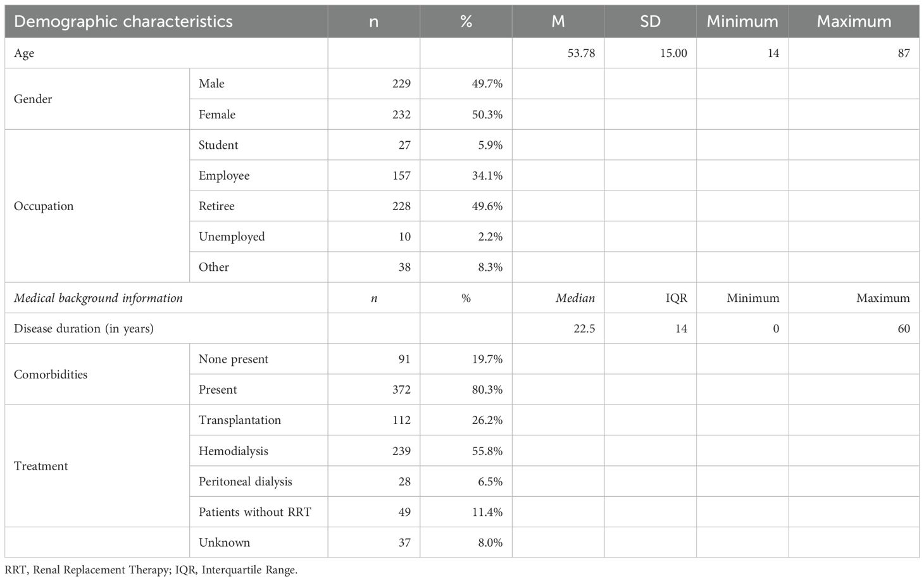Select the Male count cell 229

(401, 84)
